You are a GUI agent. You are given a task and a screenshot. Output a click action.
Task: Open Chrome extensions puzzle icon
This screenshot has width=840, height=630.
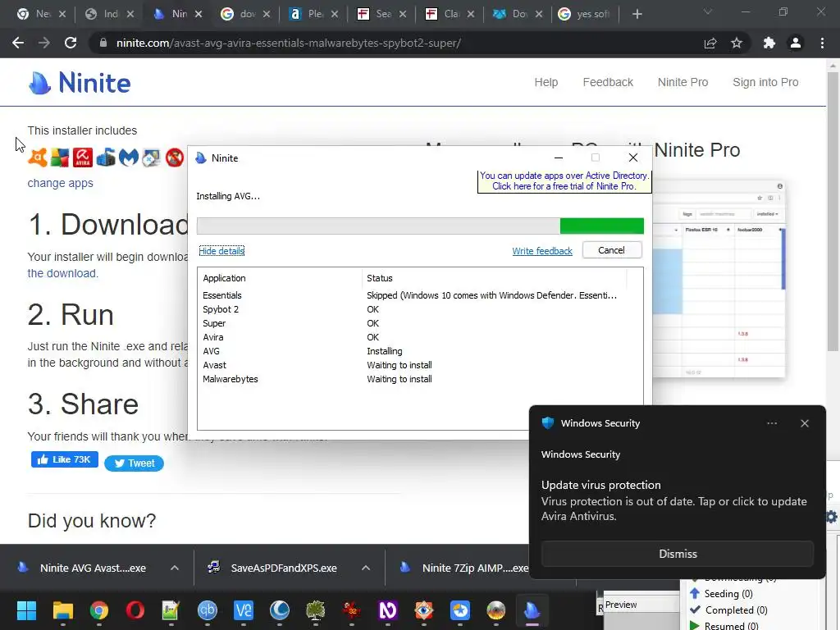coord(769,43)
